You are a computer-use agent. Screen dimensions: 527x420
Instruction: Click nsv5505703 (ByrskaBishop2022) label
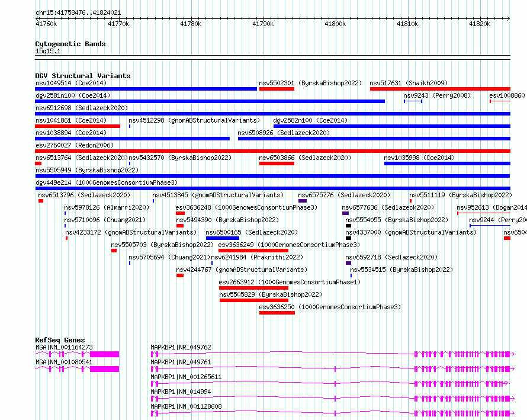[162, 245]
